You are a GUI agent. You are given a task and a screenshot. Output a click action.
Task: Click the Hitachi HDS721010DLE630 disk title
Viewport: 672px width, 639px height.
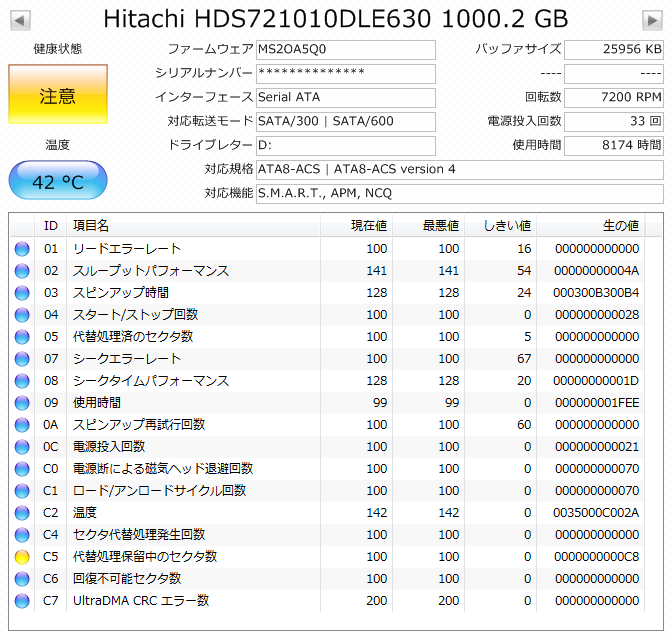336,19
